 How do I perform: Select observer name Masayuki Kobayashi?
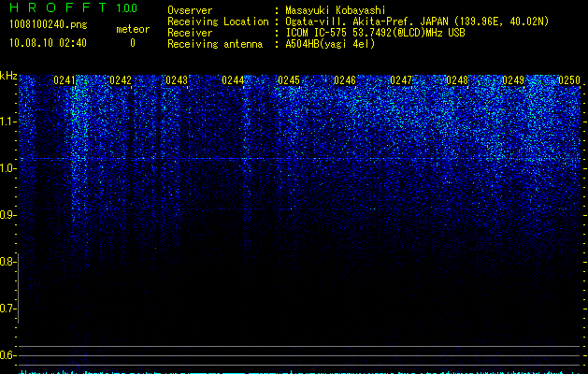[x=336, y=10]
